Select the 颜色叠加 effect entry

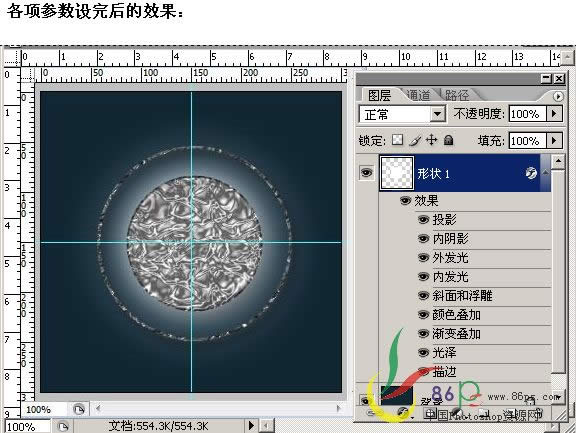tap(456, 314)
